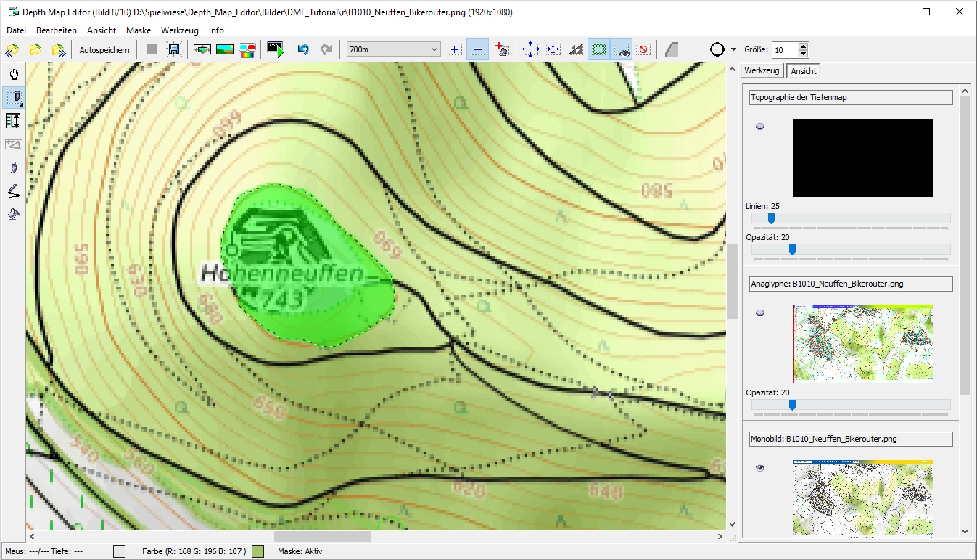Choose the round brush shape circle
This screenshot has height=560, width=977.
pyautogui.click(x=717, y=49)
